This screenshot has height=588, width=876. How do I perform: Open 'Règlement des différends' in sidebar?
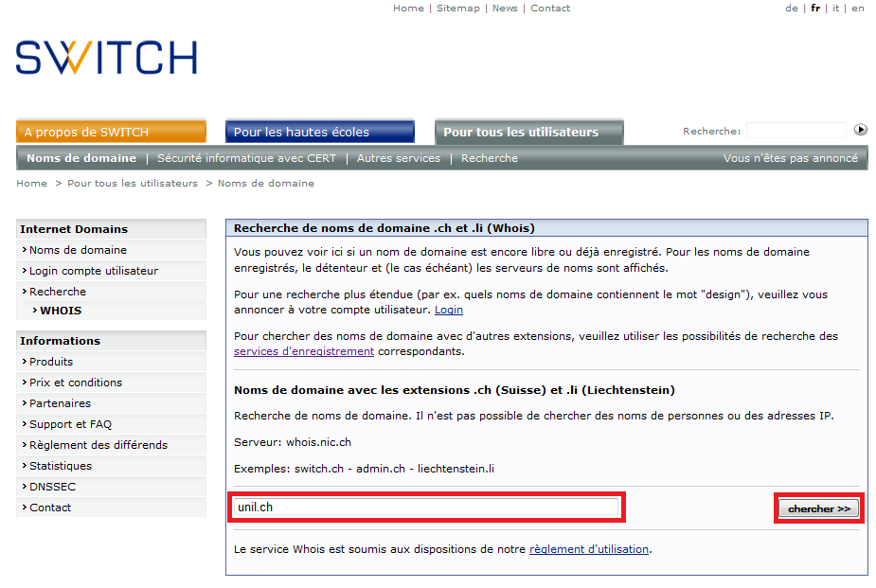(x=111, y=445)
